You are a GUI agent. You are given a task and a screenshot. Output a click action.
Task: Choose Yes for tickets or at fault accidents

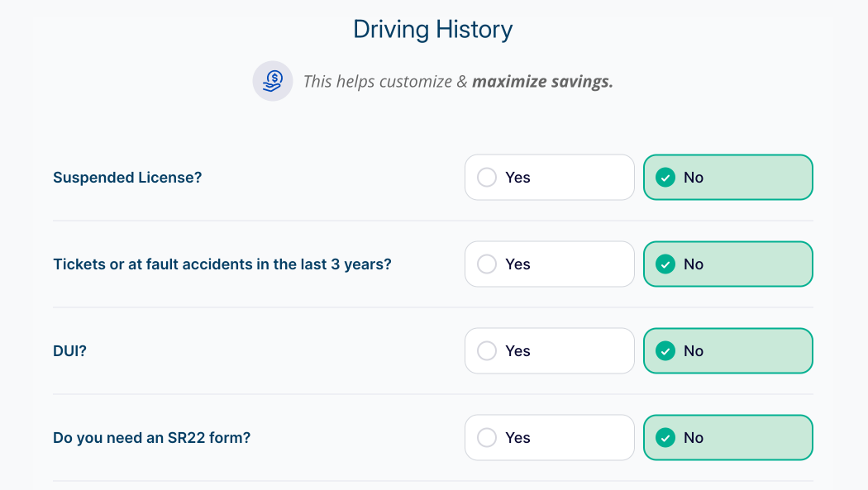(549, 264)
